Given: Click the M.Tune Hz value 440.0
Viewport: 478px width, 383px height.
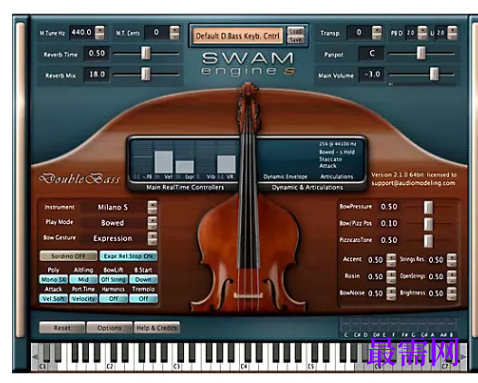Looking at the screenshot, I should click(81, 32).
